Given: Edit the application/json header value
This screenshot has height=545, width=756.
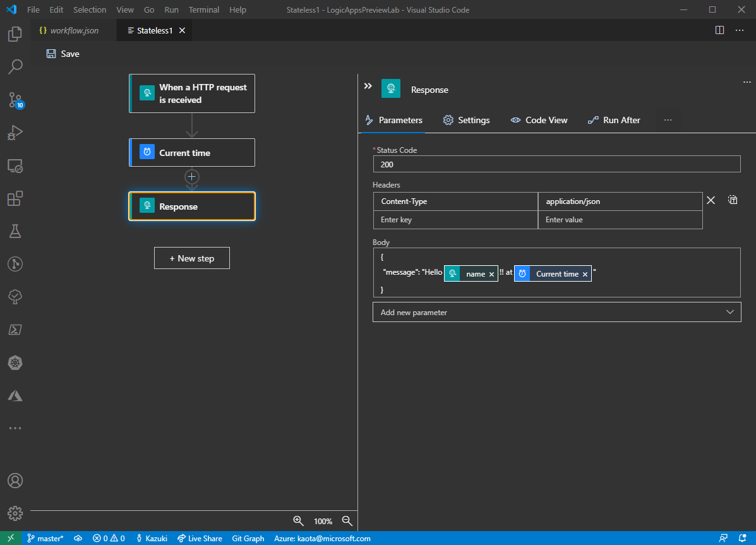Looking at the screenshot, I should coord(620,201).
